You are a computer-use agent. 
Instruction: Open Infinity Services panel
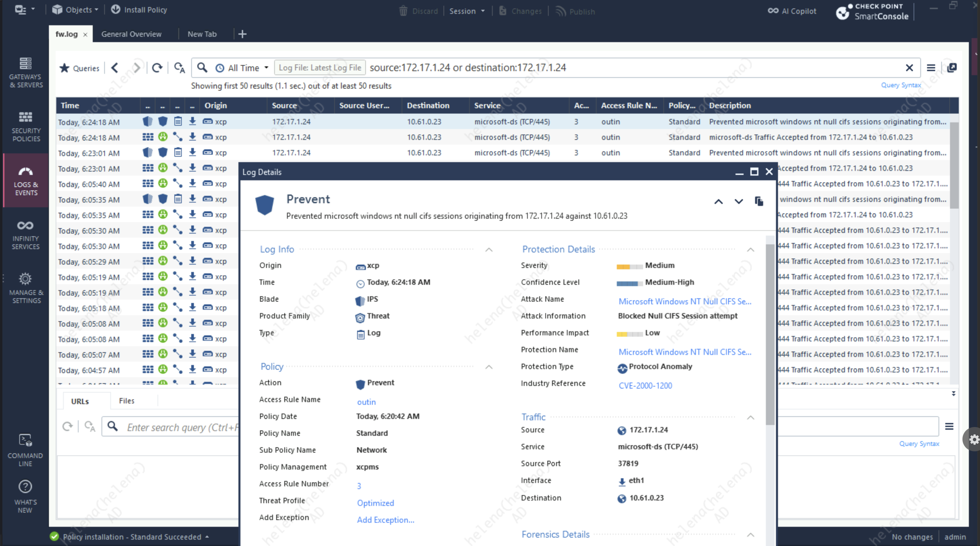tap(26, 234)
